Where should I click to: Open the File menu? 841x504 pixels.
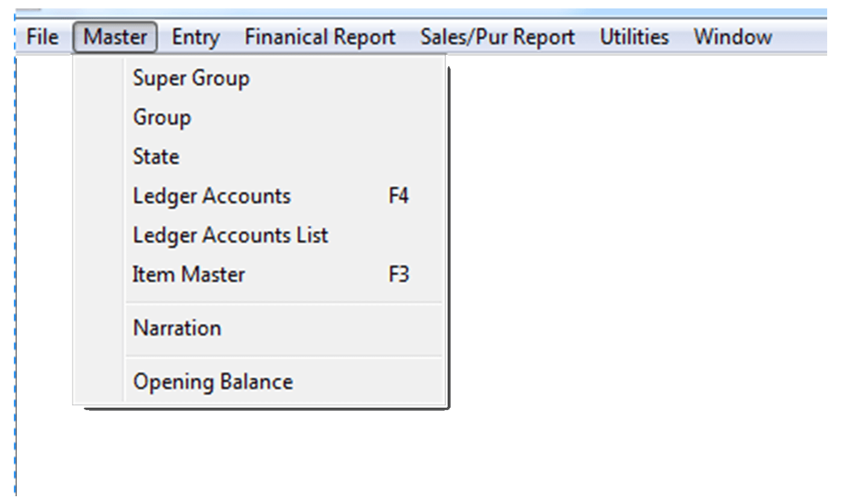coord(42,37)
